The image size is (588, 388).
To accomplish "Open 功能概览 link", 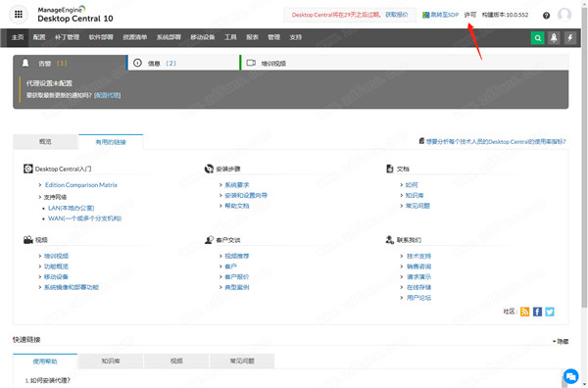I will (56, 267).
